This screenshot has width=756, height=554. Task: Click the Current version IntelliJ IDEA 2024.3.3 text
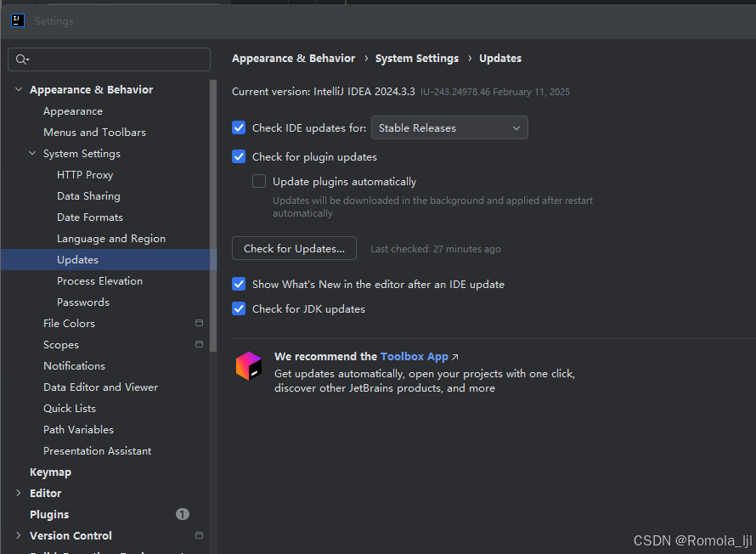(323, 92)
